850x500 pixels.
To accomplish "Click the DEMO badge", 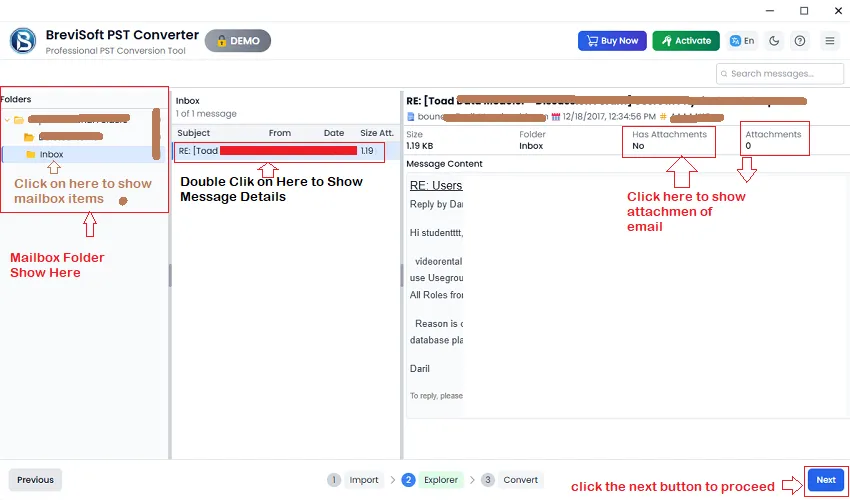I will [x=237, y=41].
